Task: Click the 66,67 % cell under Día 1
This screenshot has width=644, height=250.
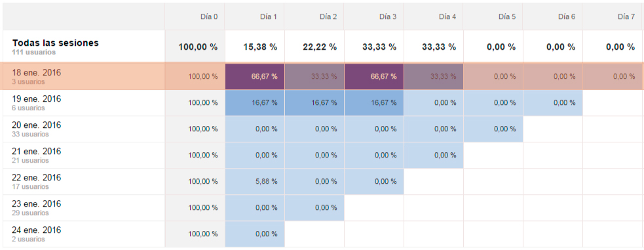Action: tap(255, 76)
